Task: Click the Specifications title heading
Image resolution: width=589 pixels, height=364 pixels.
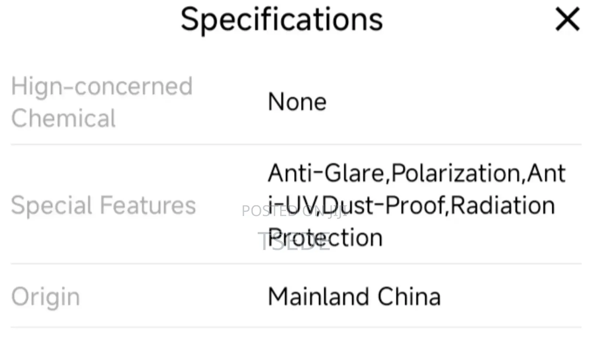Action: (282, 20)
